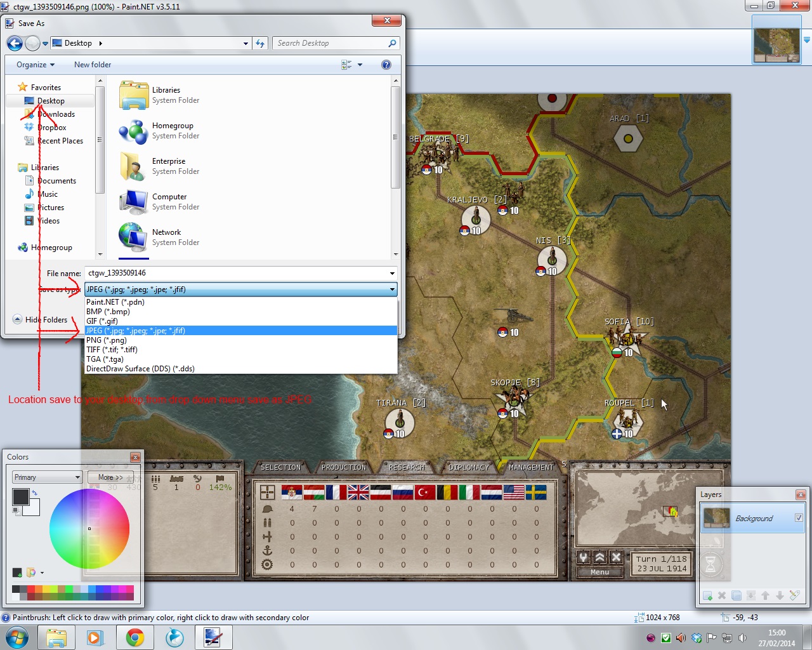
Task: Toggle Background layer visibility checkbox
Action: (x=799, y=518)
